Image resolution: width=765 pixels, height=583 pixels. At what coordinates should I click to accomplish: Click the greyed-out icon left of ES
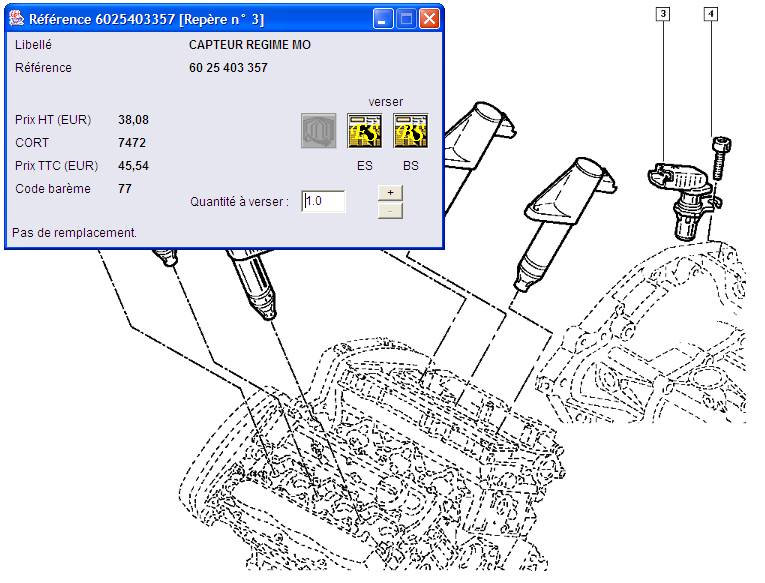pos(318,131)
